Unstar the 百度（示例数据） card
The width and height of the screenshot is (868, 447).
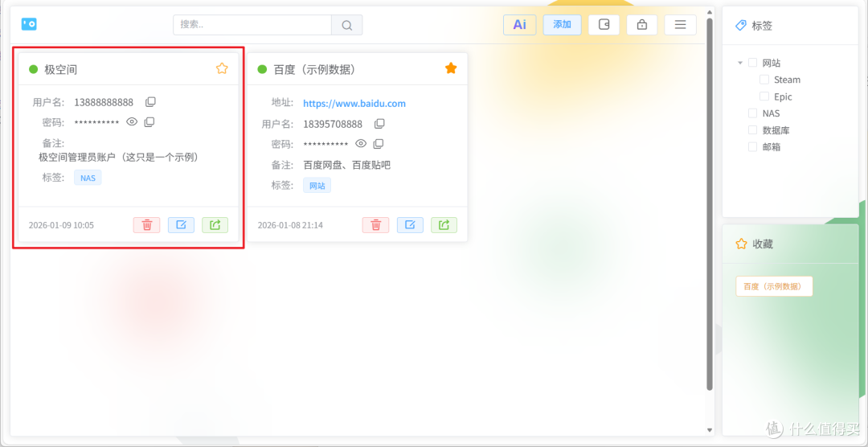451,68
